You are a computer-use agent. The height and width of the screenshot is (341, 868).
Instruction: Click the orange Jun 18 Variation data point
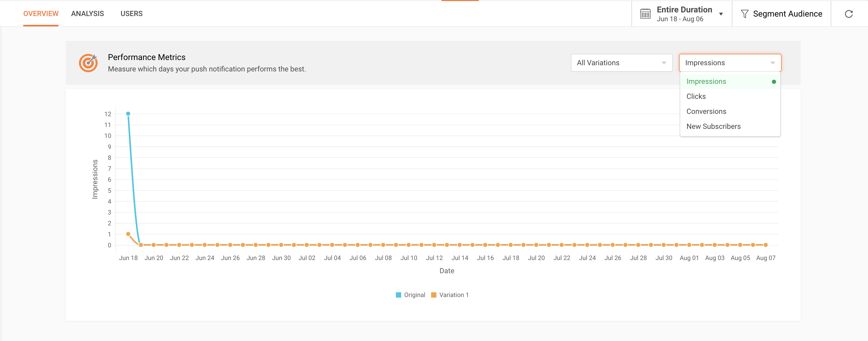(128, 234)
